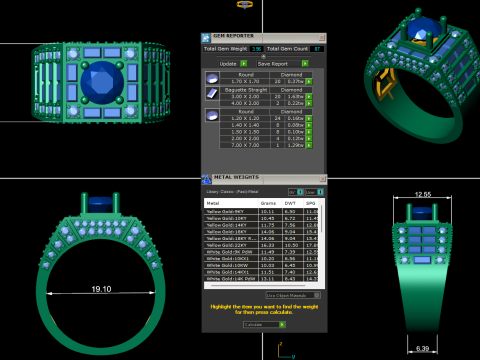Click green arrow for 1.20 X 1.20 row

(309, 118)
